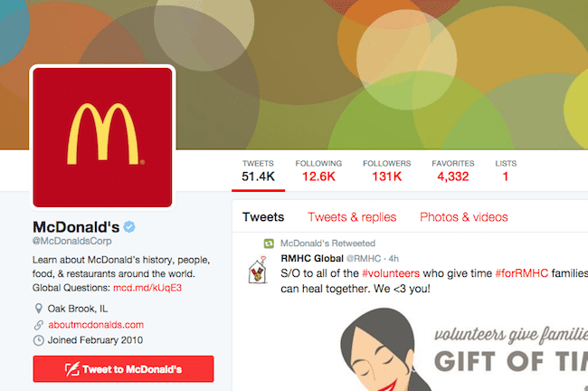588x391 pixels.
Task: Click the blue verified badge icon
Action: (x=129, y=226)
